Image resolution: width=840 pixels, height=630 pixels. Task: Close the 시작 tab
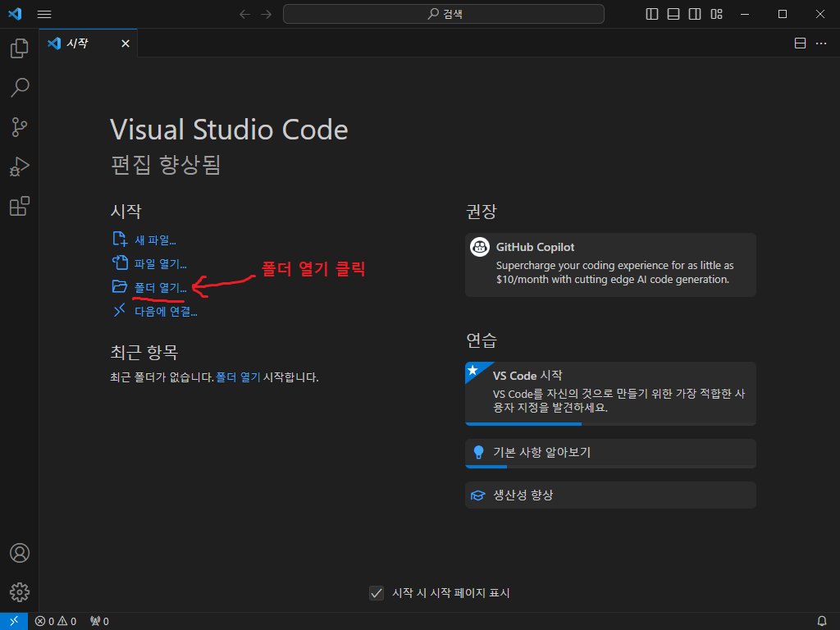pyautogui.click(x=126, y=43)
